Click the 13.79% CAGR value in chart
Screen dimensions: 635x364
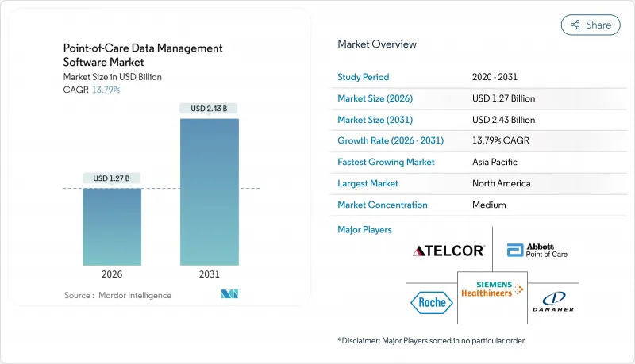(x=106, y=90)
